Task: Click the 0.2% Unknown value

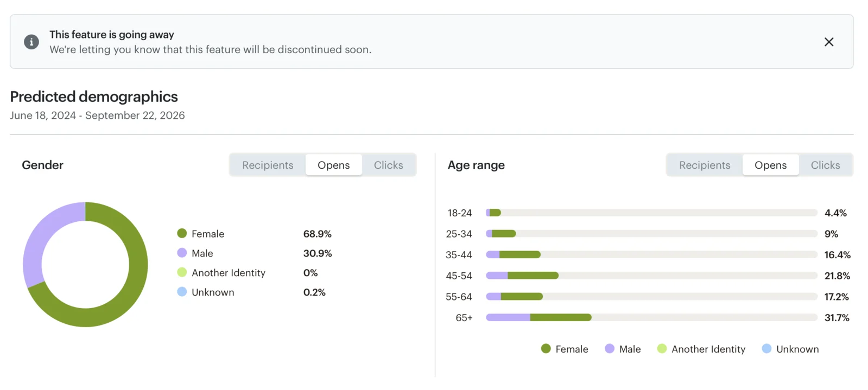Action: [314, 292]
